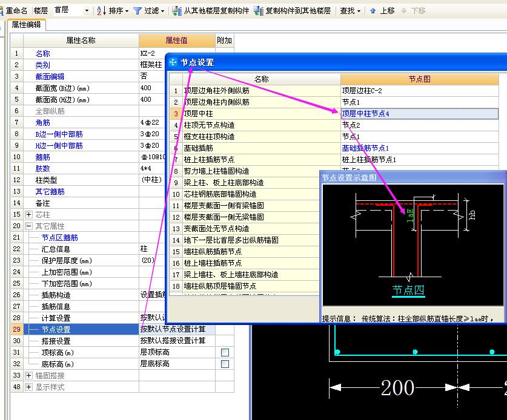Tick the 底标高(m) 附加 checkbox

(225, 364)
